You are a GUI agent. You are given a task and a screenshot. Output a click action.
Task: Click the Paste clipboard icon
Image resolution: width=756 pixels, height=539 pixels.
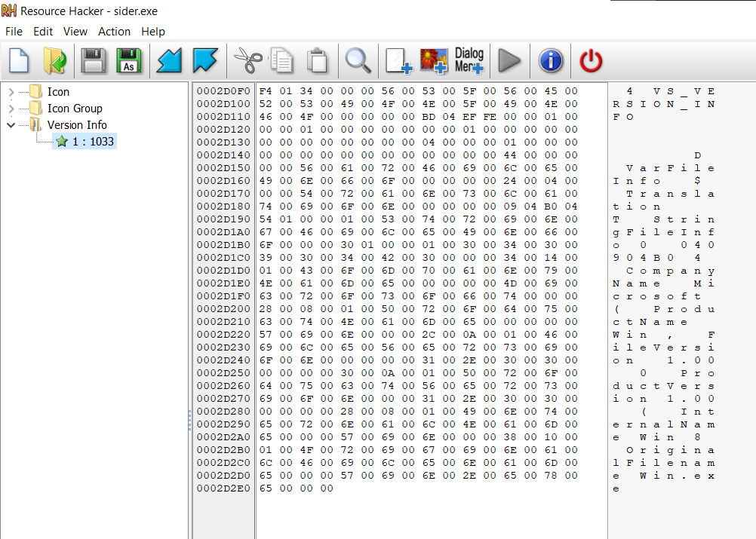click(x=317, y=61)
